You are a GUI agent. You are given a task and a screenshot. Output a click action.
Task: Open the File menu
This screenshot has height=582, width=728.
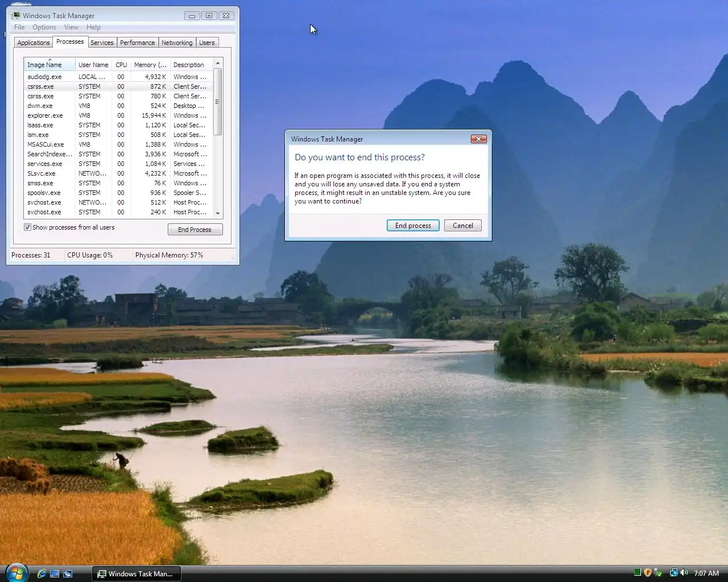pos(19,27)
